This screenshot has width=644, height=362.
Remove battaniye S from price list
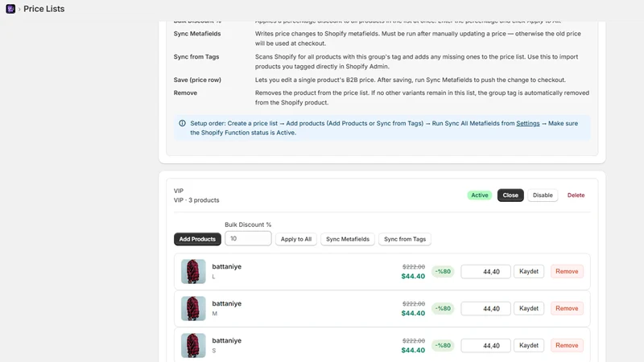(x=567, y=345)
